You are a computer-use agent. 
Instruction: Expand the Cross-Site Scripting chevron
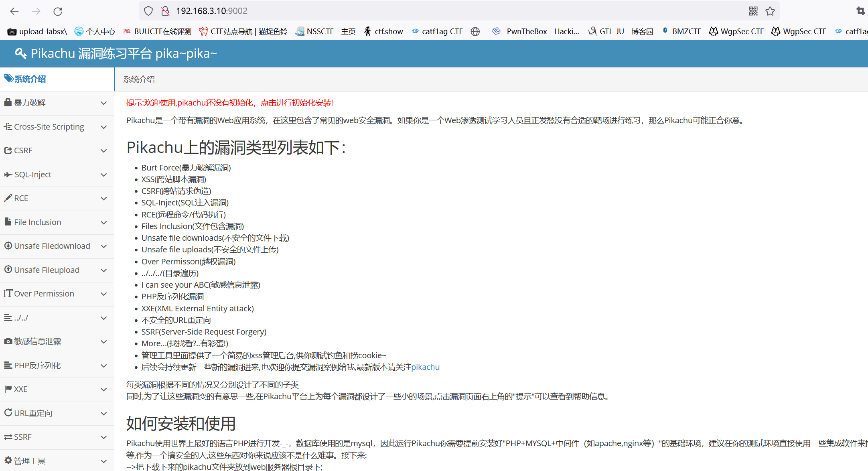[x=104, y=127]
